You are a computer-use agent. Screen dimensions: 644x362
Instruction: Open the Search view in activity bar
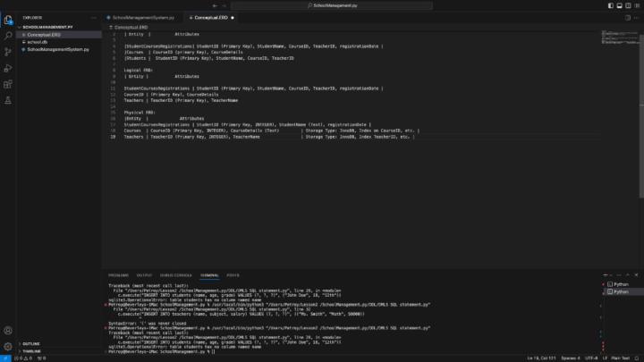click(x=8, y=35)
